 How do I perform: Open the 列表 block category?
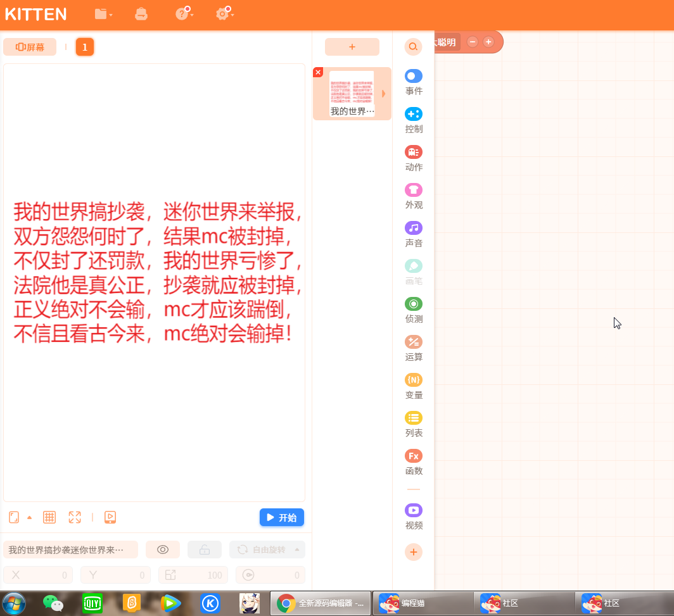tap(414, 424)
